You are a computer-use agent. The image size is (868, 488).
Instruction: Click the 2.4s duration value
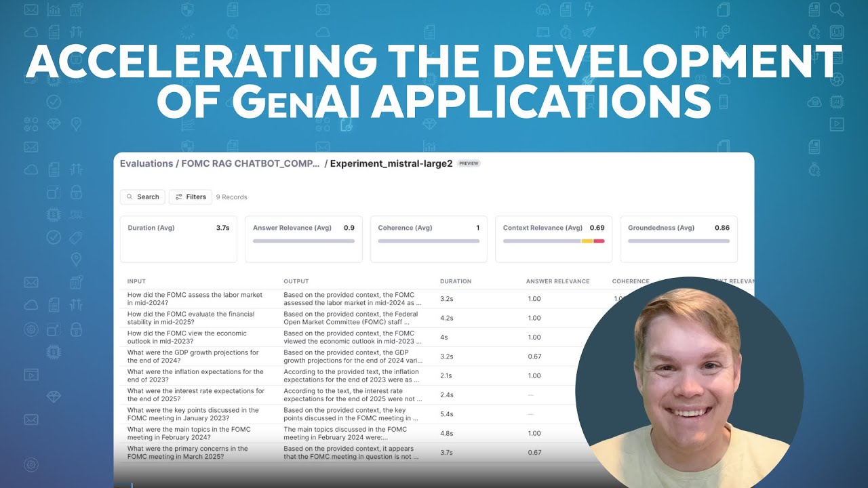click(448, 394)
